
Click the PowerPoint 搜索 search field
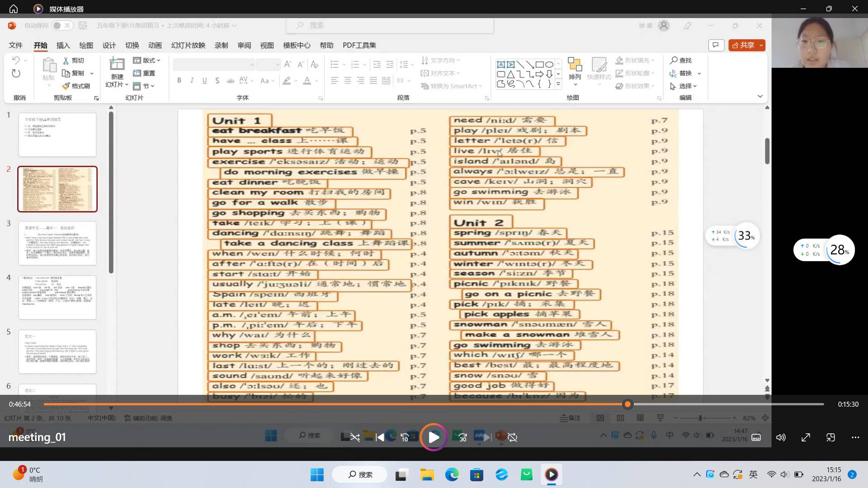click(x=390, y=25)
